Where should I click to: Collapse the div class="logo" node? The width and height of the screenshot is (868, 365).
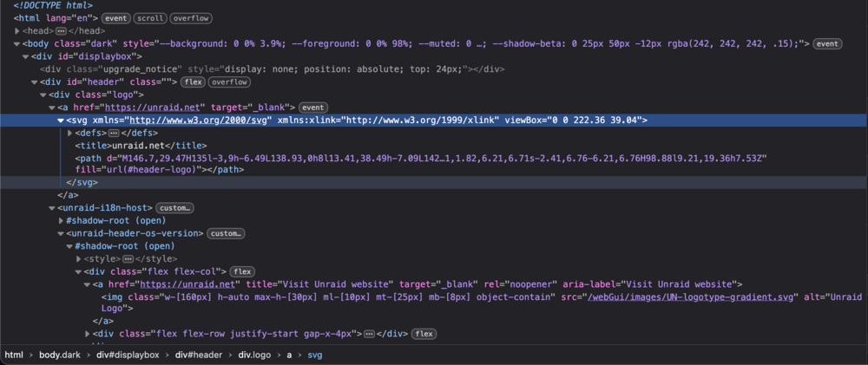click(43, 95)
